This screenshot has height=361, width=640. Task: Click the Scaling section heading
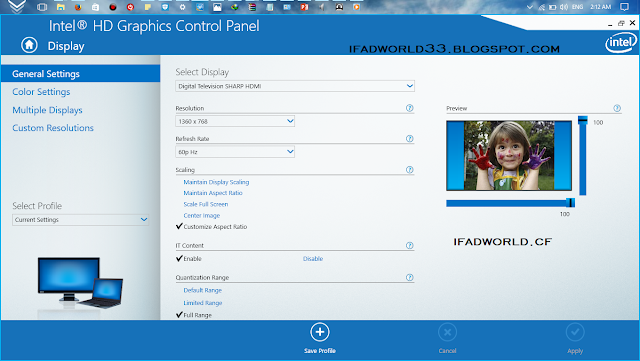coord(185,170)
